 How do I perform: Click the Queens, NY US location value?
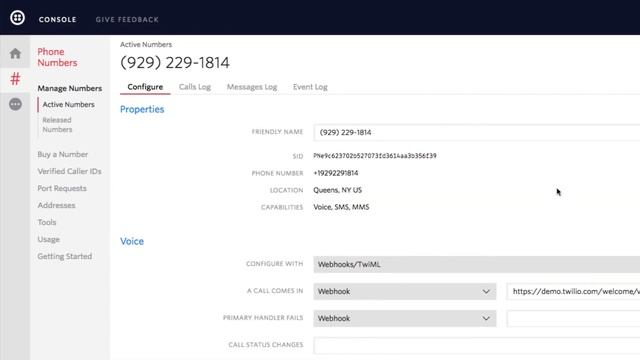pyautogui.click(x=338, y=190)
